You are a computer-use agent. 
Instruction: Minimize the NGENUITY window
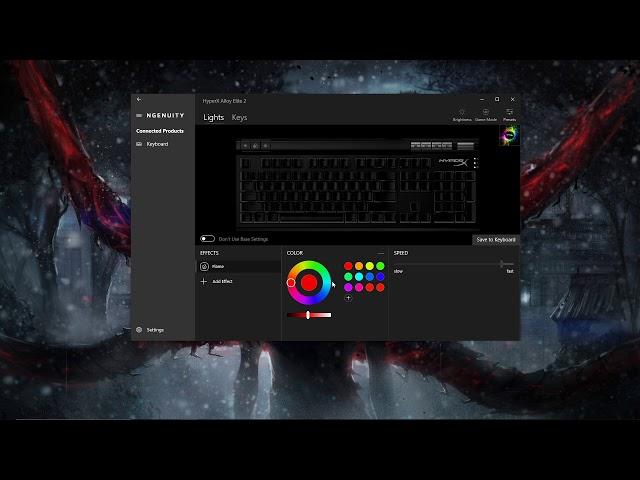pyautogui.click(x=482, y=99)
